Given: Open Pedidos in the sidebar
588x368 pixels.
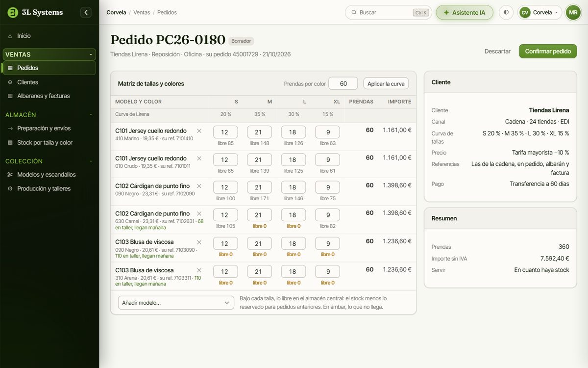Looking at the screenshot, I should 49,68.
